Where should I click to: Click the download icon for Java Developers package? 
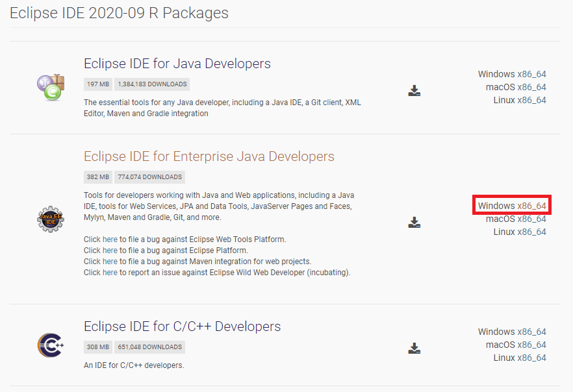tap(414, 90)
